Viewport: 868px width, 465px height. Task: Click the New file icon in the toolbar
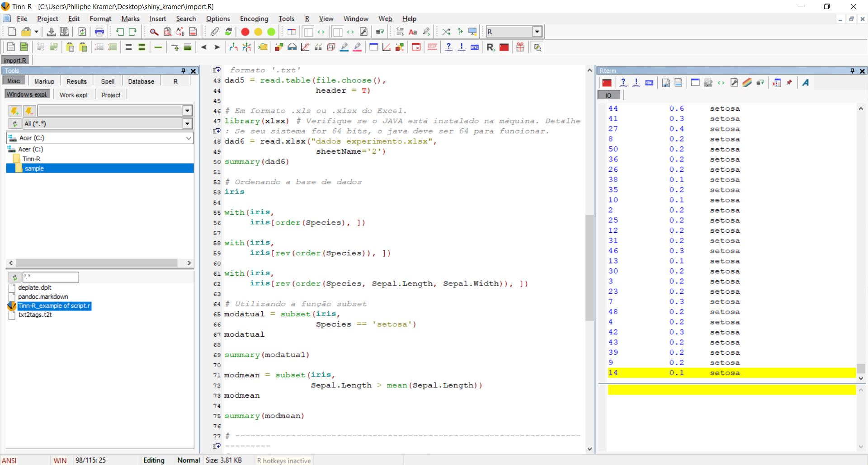12,32
